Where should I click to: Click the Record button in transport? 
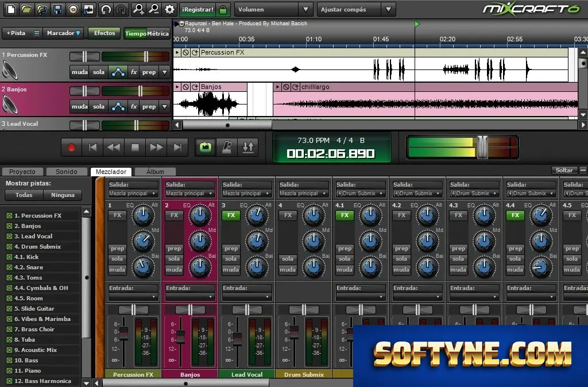coord(71,148)
